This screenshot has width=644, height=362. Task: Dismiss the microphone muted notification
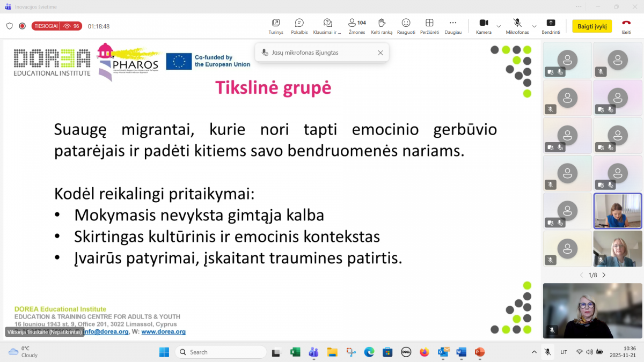coord(380,53)
